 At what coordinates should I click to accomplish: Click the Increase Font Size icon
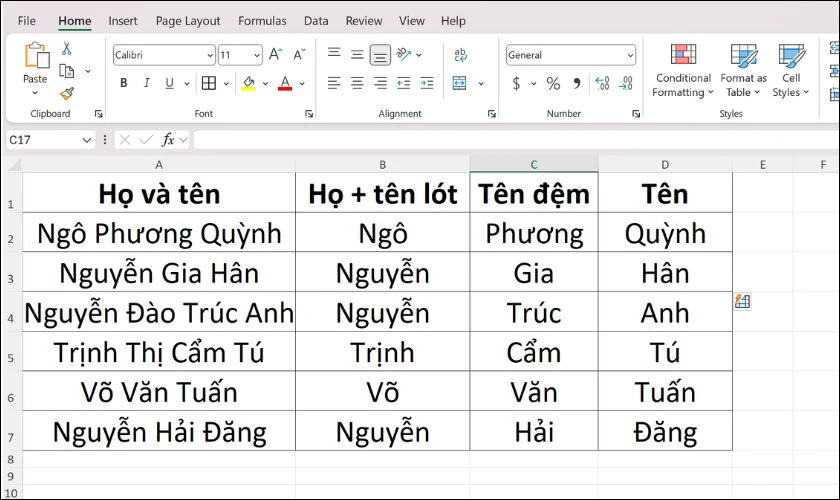tap(275, 55)
